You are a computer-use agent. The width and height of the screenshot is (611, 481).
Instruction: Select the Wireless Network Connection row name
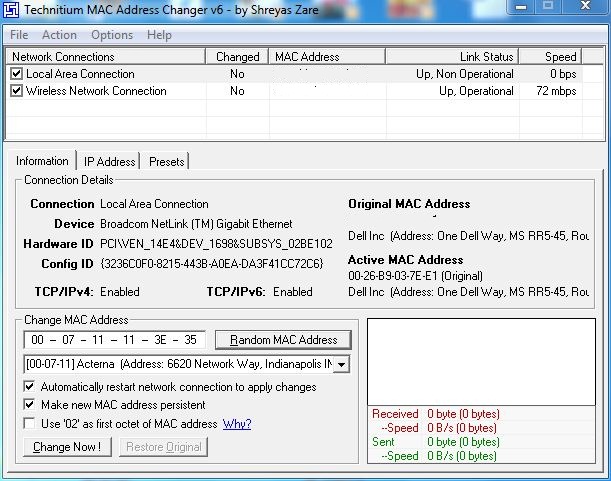click(x=96, y=91)
